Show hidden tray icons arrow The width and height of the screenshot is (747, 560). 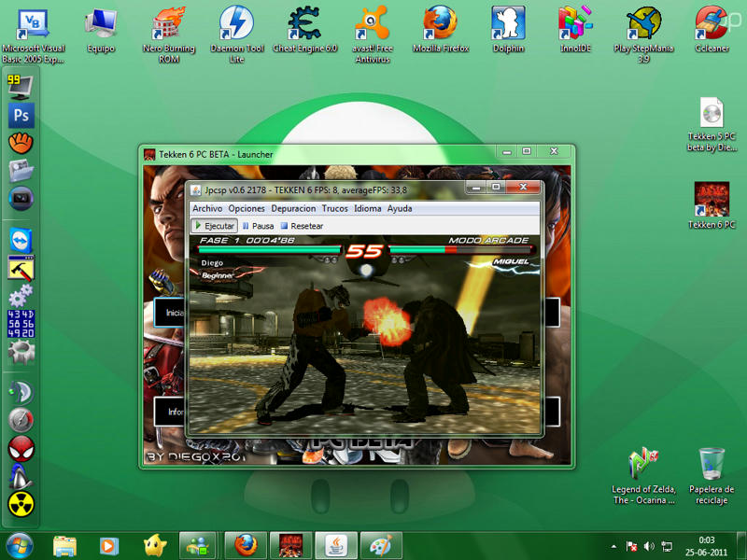613,547
